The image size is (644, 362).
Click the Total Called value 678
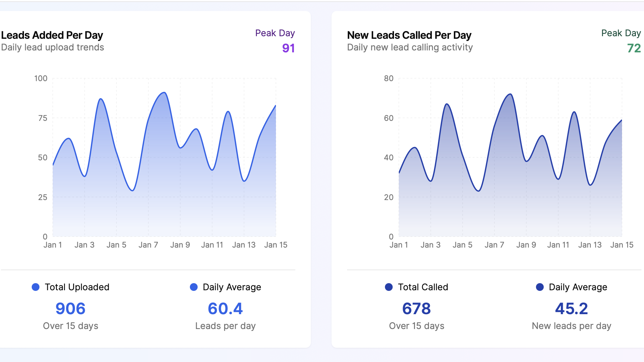[416, 308]
